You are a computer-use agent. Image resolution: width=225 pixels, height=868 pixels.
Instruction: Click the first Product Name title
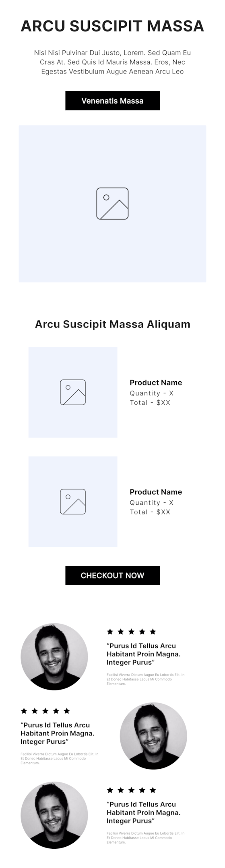(156, 383)
